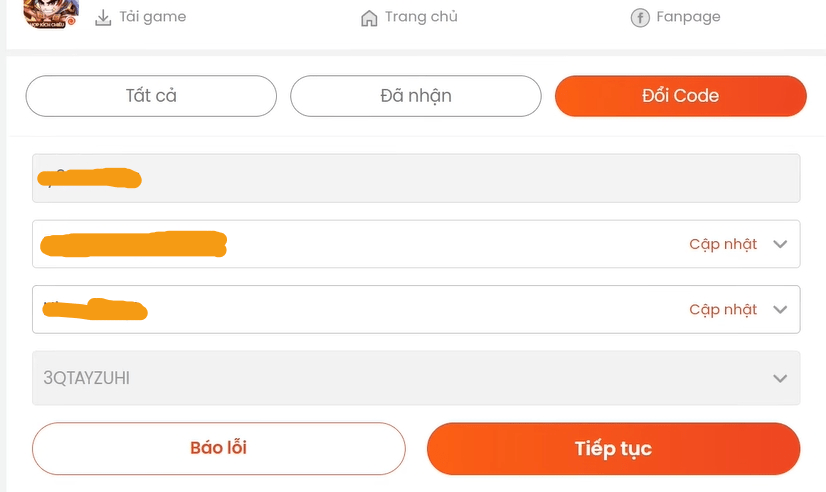Expand the chevron beside the lower Cập nhật
This screenshot has height=492, width=826.
[781, 310]
